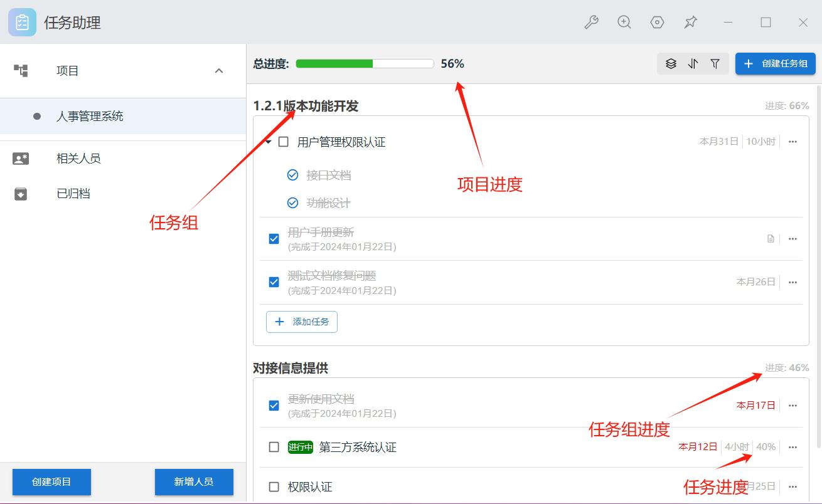The width and height of the screenshot is (822, 504).
Task: Click the sort arrows icon
Action: click(693, 64)
